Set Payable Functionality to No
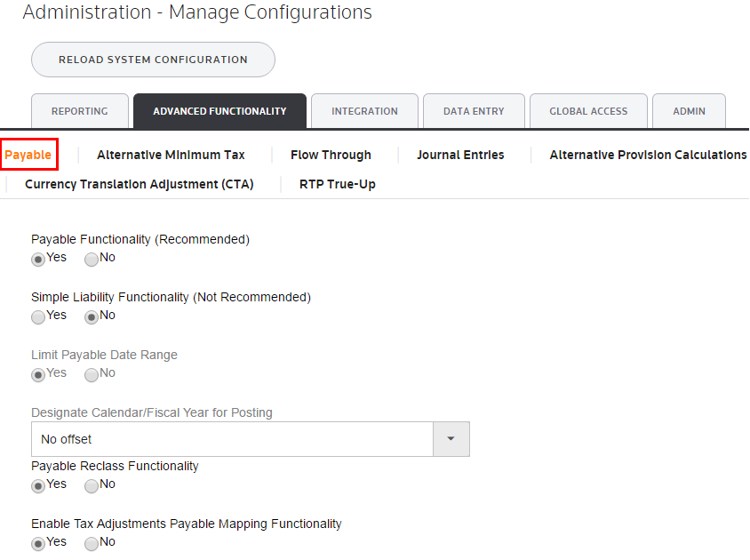 coord(92,260)
